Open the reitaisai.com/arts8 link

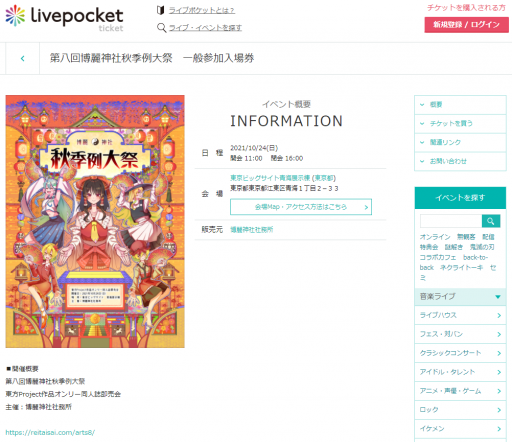(x=50, y=433)
